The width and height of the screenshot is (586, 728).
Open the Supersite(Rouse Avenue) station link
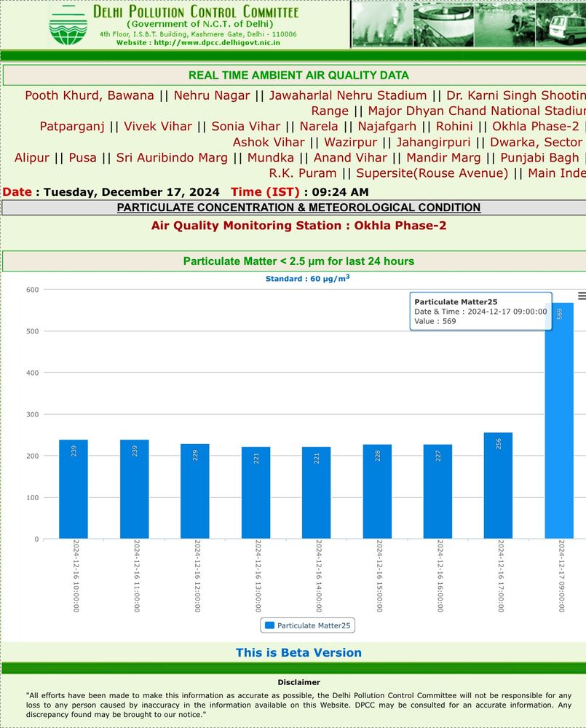(432, 173)
